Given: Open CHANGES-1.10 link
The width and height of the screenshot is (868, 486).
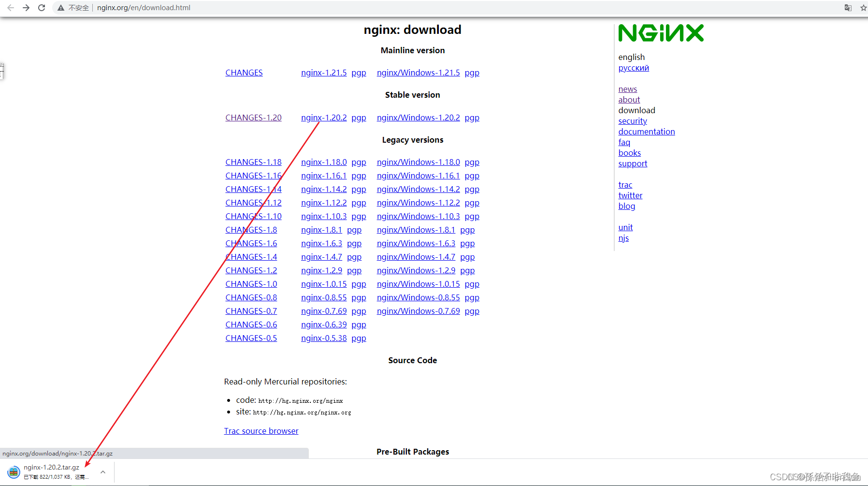Looking at the screenshot, I should [253, 216].
